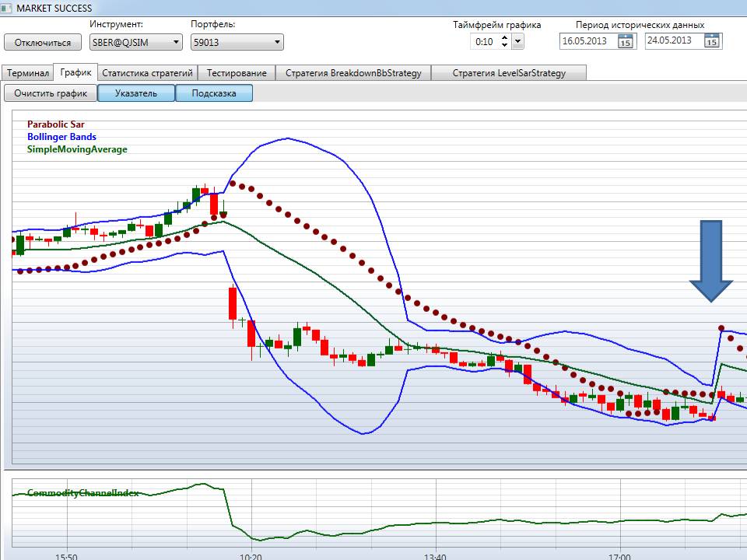Click the Очистить график button
The width and height of the screenshot is (747, 560).
pos(50,93)
